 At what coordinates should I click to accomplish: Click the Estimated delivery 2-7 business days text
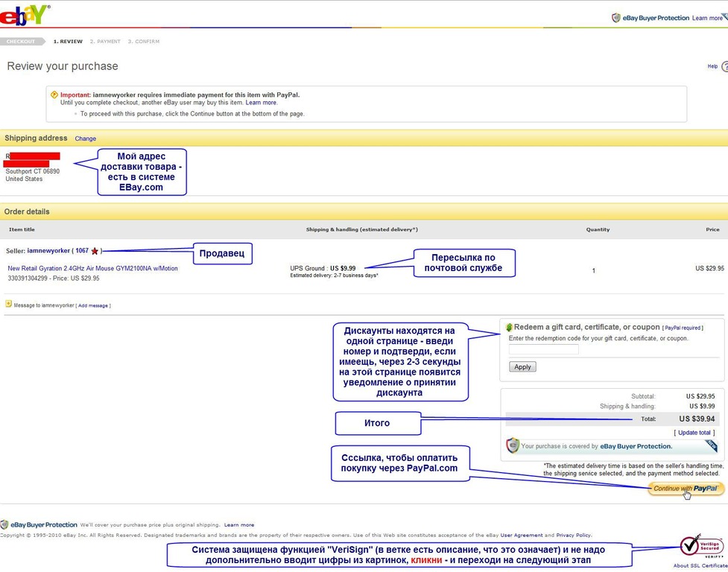pos(335,276)
